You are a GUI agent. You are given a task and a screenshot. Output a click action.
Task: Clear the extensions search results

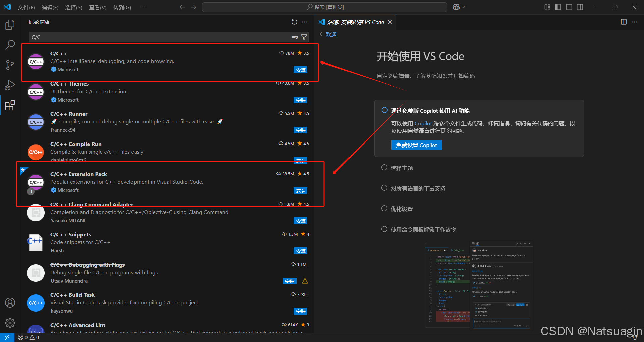coord(294,37)
